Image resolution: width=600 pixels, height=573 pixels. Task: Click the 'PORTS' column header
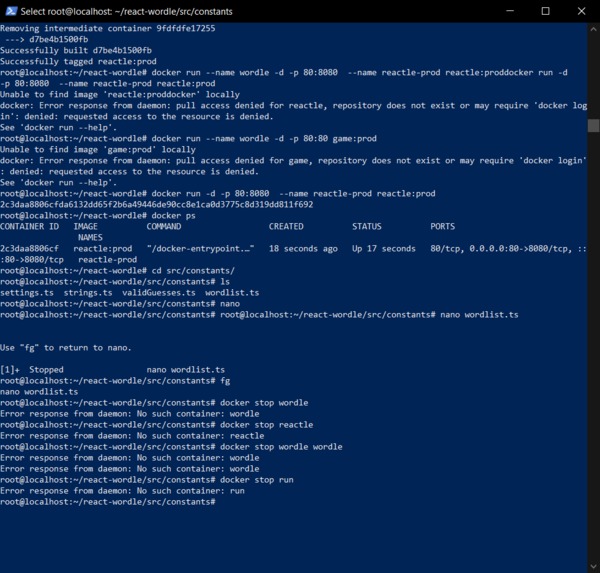tap(442, 227)
